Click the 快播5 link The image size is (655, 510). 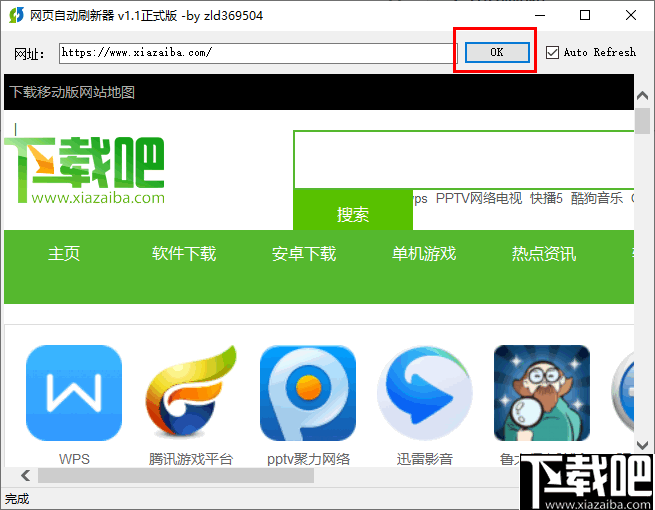tap(546, 198)
